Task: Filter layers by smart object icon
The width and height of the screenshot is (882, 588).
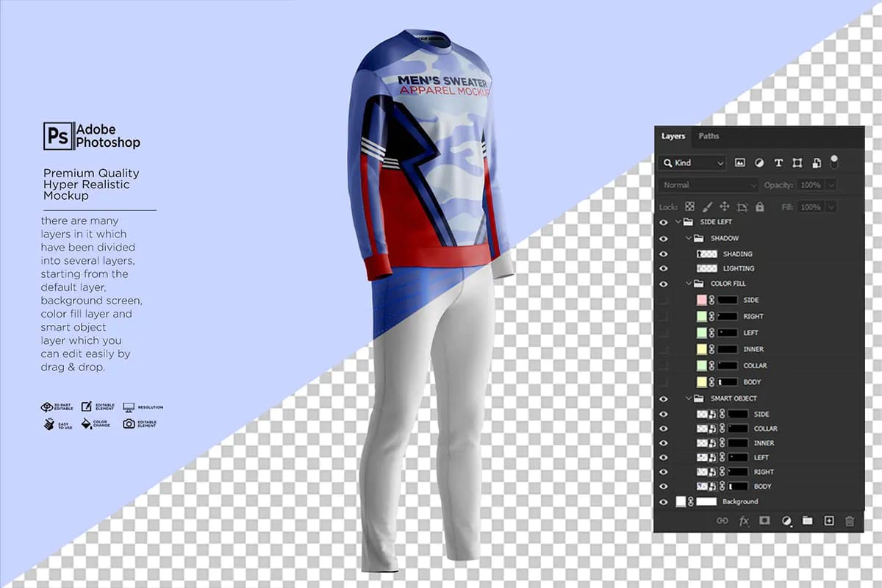Action: (817, 162)
